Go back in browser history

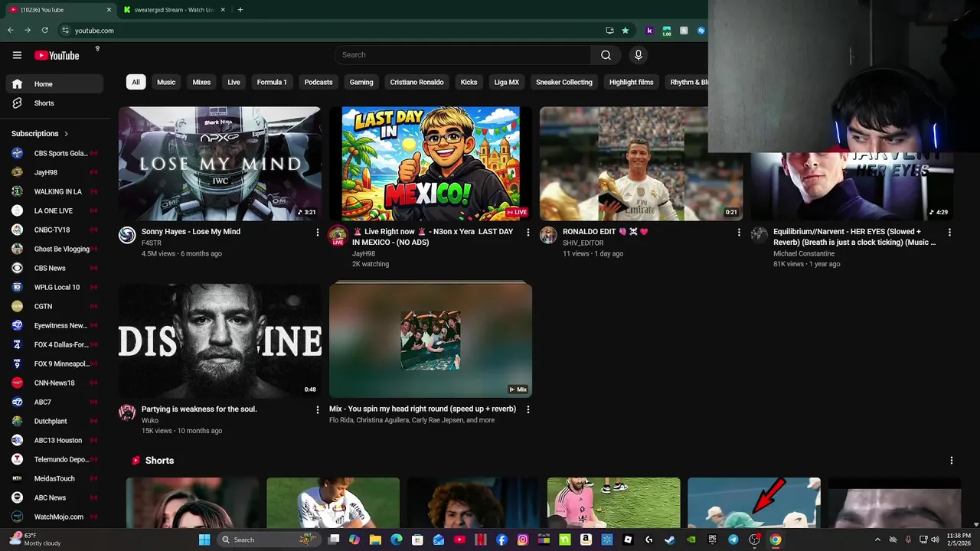(10, 31)
